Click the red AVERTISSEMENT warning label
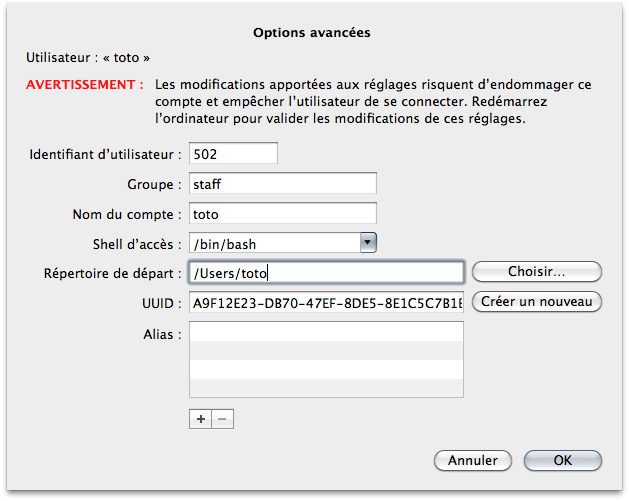This screenshot has height=501, width=629. 86,86
